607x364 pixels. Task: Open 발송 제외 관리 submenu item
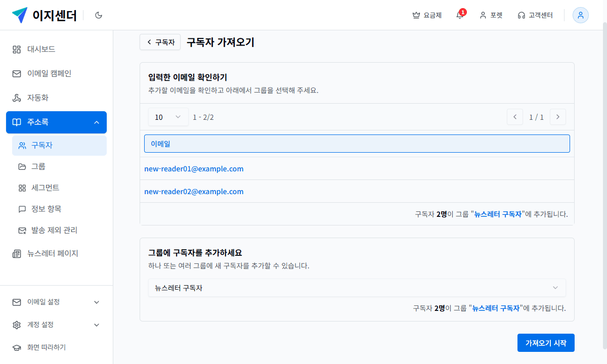pos(59,230)
